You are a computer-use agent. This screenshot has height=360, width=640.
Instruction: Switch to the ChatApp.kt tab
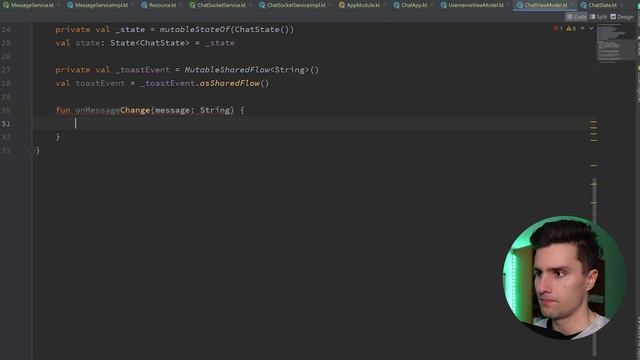click(x=411, y=5)
